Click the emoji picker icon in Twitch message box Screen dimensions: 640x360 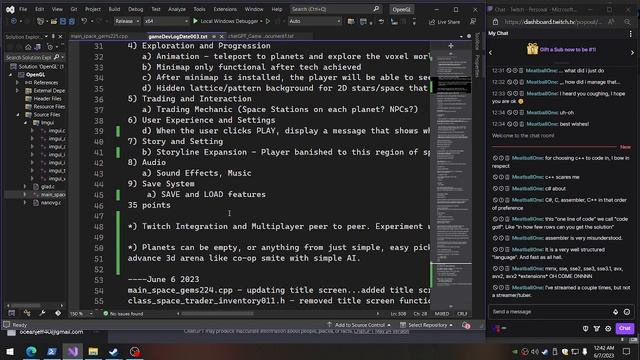627,312
